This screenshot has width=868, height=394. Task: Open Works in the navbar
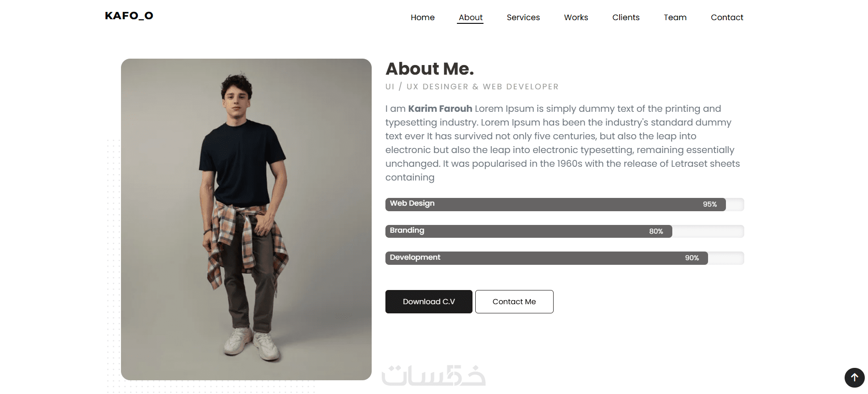point(576,17)
